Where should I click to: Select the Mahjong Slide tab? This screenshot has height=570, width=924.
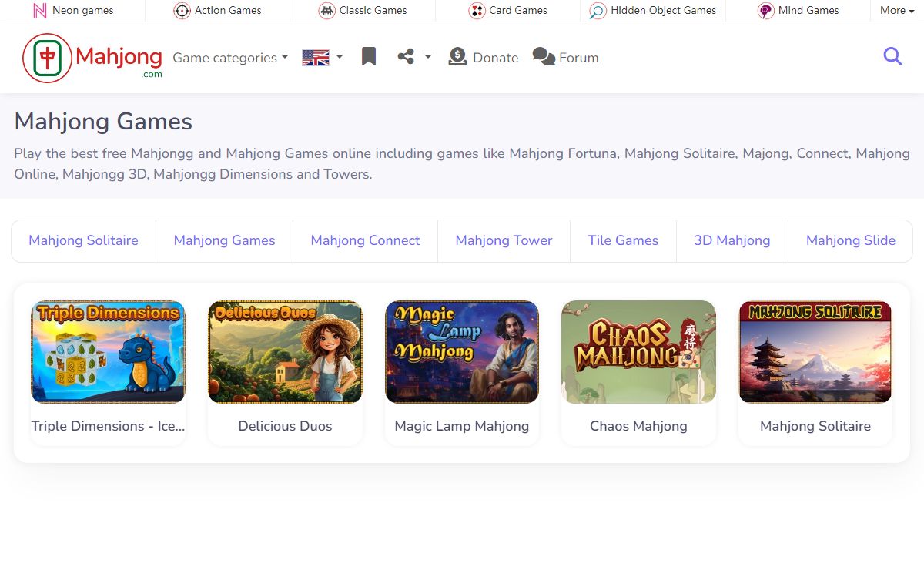pos(851,240)
